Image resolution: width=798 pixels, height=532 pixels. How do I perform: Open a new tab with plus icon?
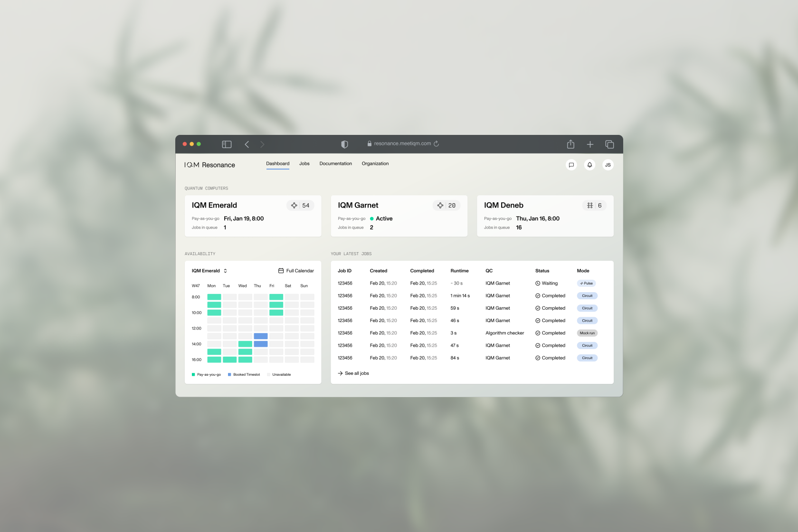click(590, 144)
